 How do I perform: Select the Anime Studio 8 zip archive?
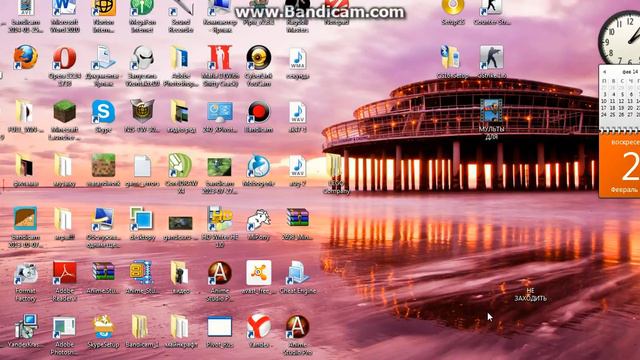142,273
